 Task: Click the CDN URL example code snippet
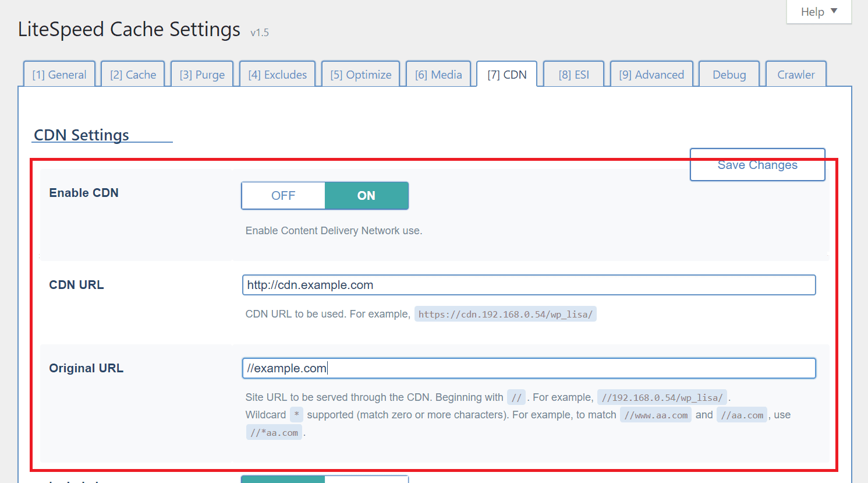pos(505,315)
